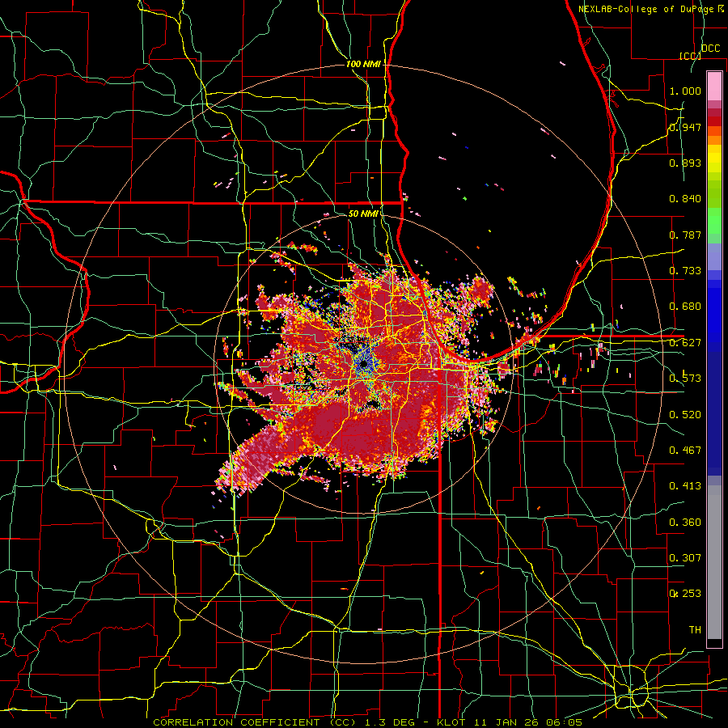The width and height of the screenshot is (728, 728).
Task: Click the 0.307 scale value
Action: click(685, 558)
